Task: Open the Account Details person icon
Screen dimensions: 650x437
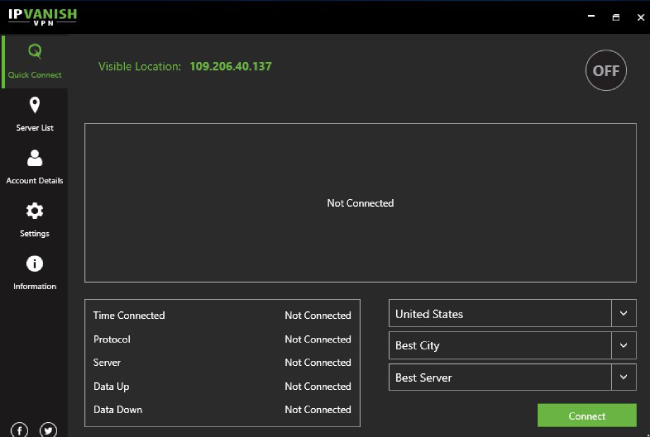Action: [34, 158]
